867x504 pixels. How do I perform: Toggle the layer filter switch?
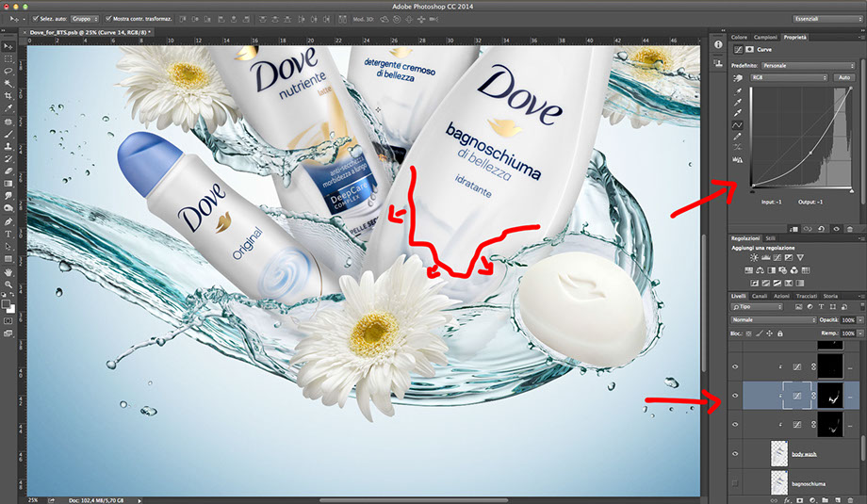coord(862,307)
